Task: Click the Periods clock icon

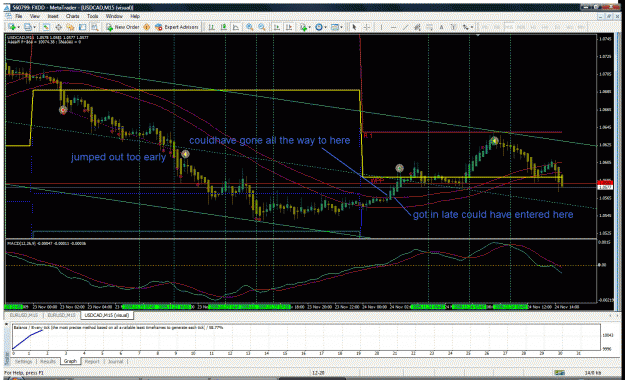Action: click(318, 27)
